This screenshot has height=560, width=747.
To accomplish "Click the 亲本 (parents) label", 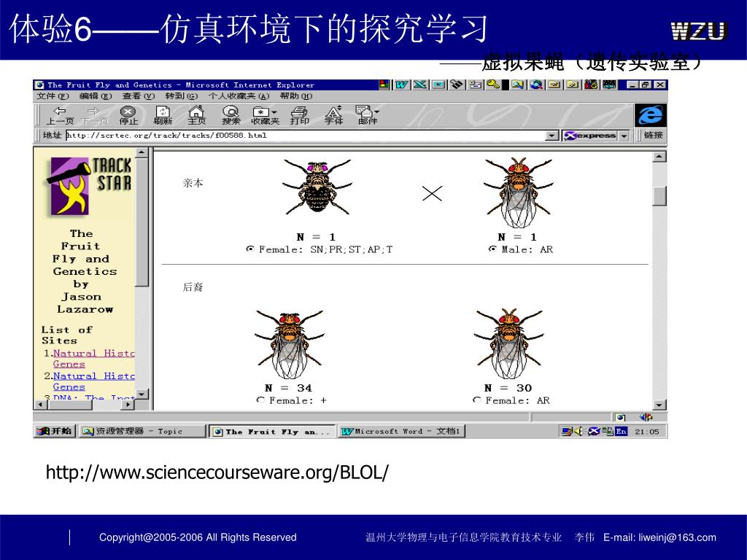I will pos(193,183).
